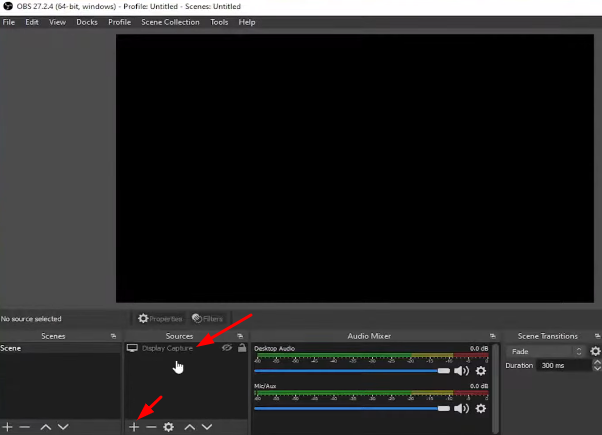
Task: Open the Docks menu
Action: tap(87, 22)
